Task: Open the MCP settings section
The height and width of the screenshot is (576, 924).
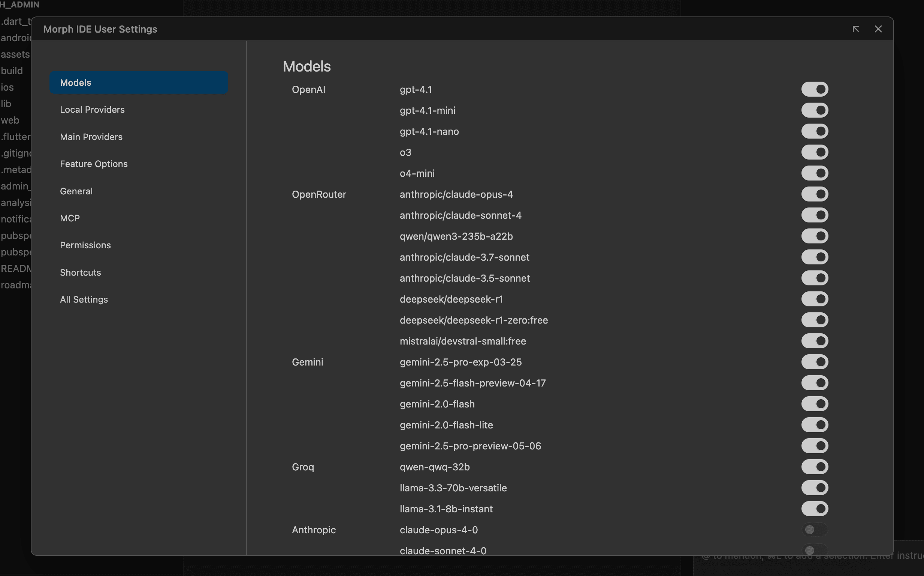Action: tap(139, 218)
